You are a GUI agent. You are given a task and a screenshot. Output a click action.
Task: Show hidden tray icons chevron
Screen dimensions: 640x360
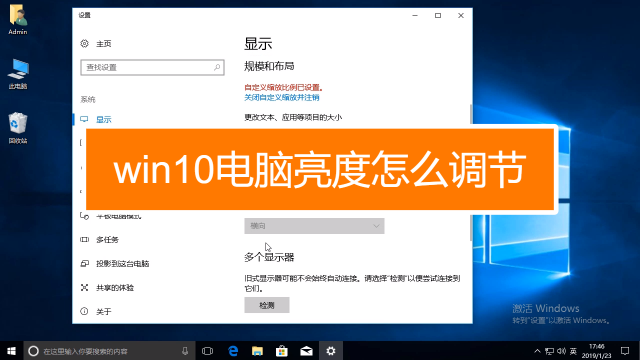click(x=537, y=351)
